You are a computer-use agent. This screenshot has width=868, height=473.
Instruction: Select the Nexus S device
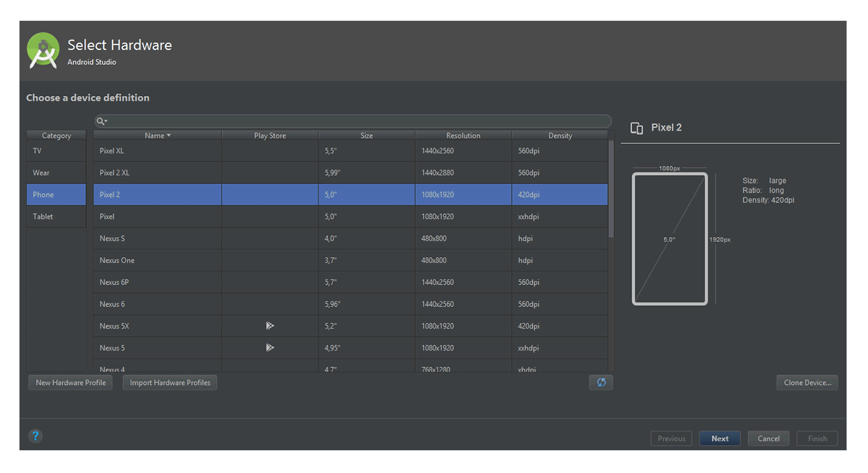pos(350,238)
